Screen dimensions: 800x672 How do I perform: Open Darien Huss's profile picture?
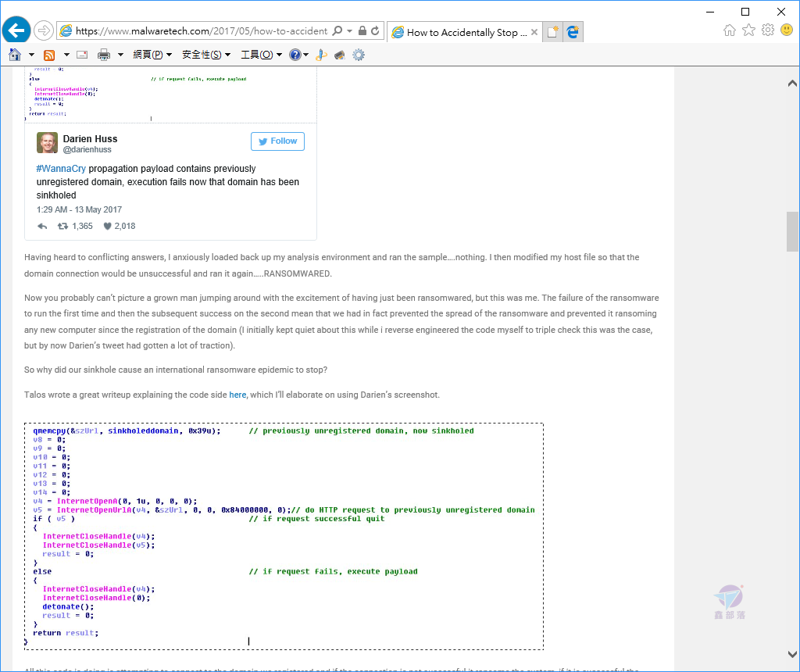[47, 142]
